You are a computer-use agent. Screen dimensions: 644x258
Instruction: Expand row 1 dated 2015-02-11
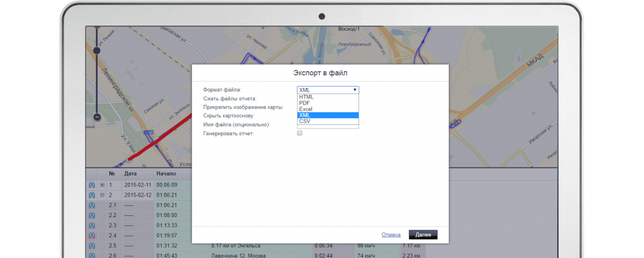[103, 185]
